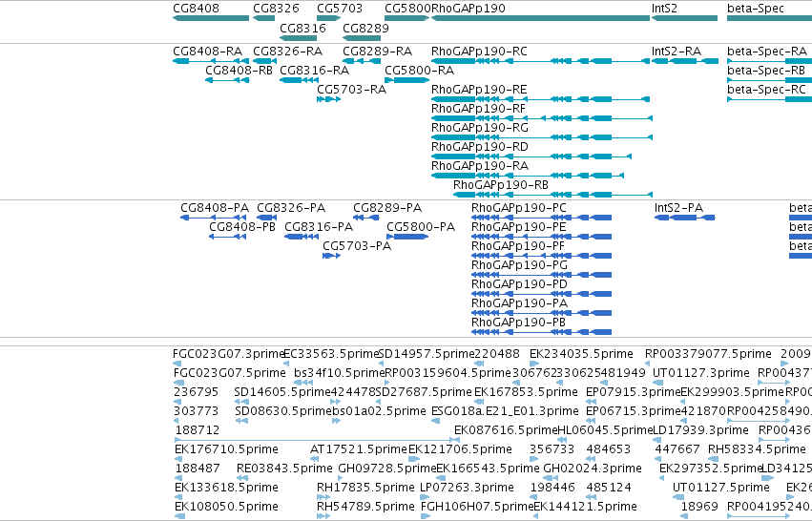Select EST SD14605.5prime
This screenshot has height=521, width=812.
point(241,402)
